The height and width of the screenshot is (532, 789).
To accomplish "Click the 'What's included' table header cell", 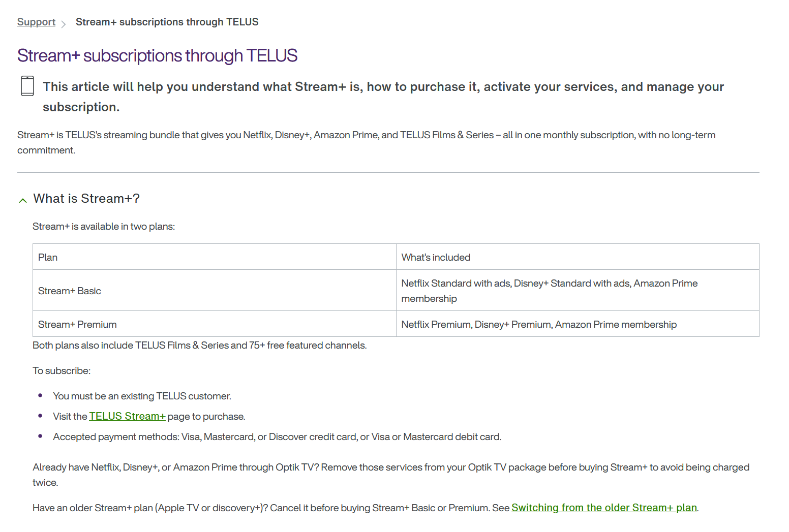I will [578, 257].
